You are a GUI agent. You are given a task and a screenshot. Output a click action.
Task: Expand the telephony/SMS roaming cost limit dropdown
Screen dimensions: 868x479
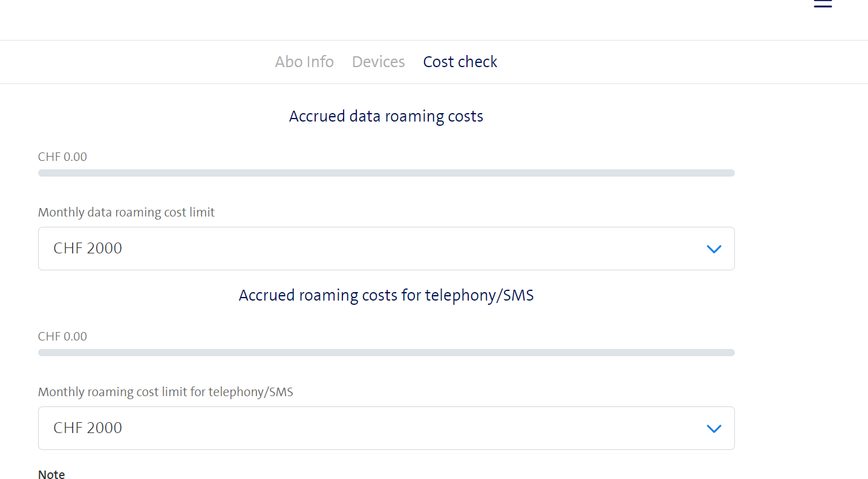point(386,428)
